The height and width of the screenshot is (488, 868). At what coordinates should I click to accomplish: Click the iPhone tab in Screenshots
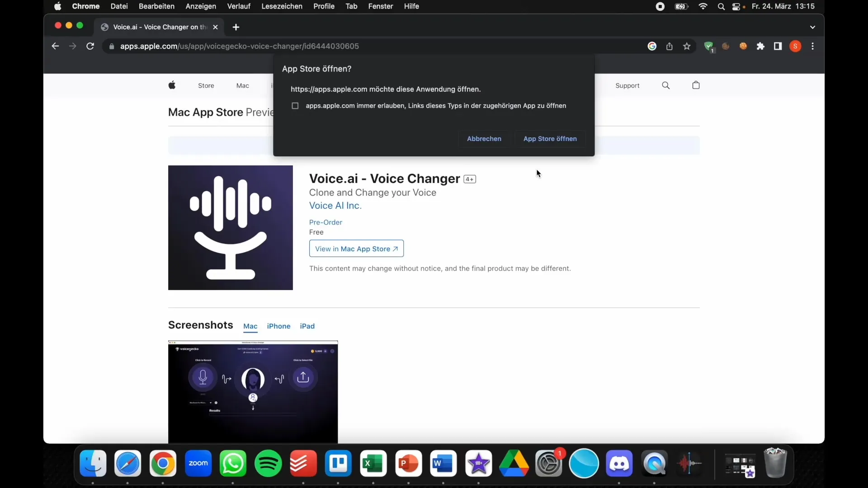279,326
